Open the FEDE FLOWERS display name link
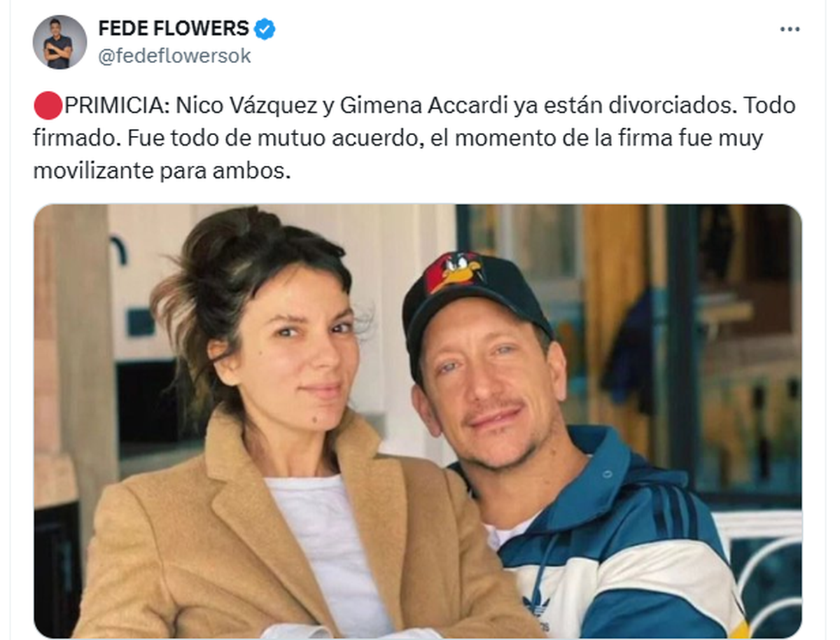 coord(174,29)
